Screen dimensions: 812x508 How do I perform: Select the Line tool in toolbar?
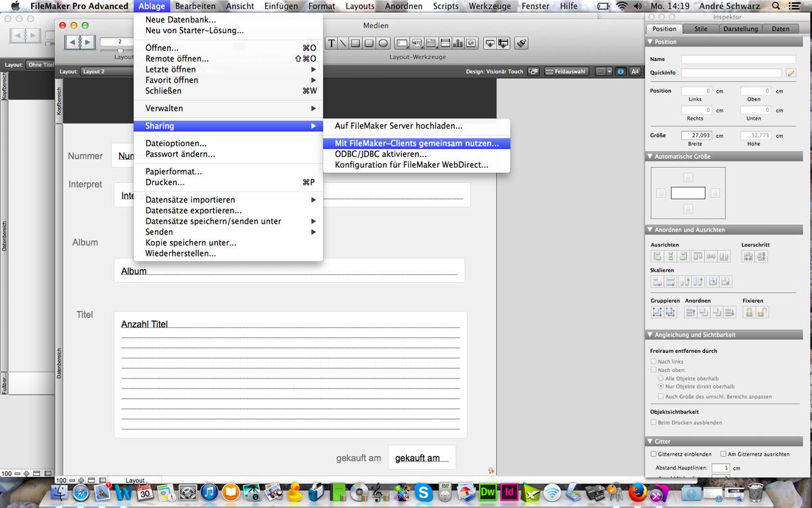tap(342, 43)
